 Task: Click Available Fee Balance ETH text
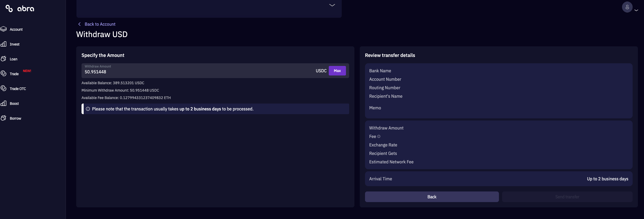tap(126, 98)
